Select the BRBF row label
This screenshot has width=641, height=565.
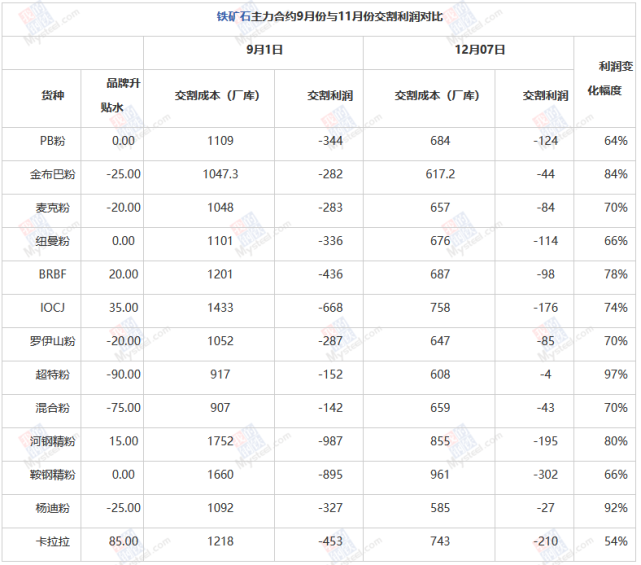tap(52, 274)
